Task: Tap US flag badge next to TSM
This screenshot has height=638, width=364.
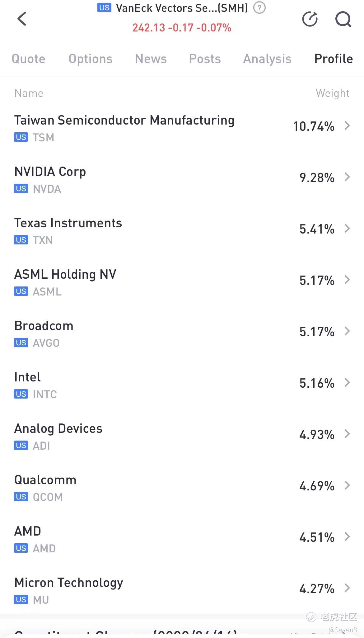Action: click(21, 137)
